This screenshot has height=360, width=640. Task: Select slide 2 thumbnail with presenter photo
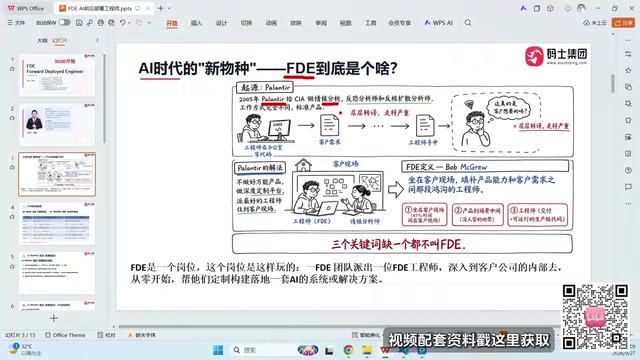57,124
